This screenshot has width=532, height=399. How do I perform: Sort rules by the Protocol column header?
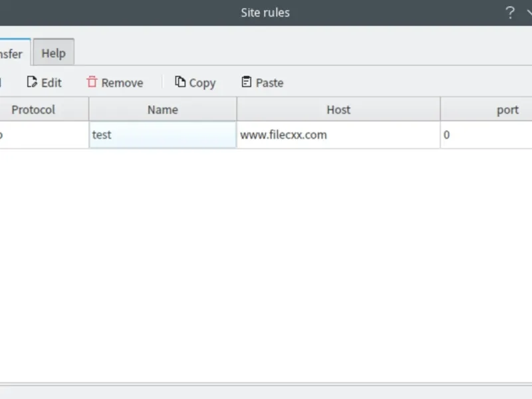(33, 110)
